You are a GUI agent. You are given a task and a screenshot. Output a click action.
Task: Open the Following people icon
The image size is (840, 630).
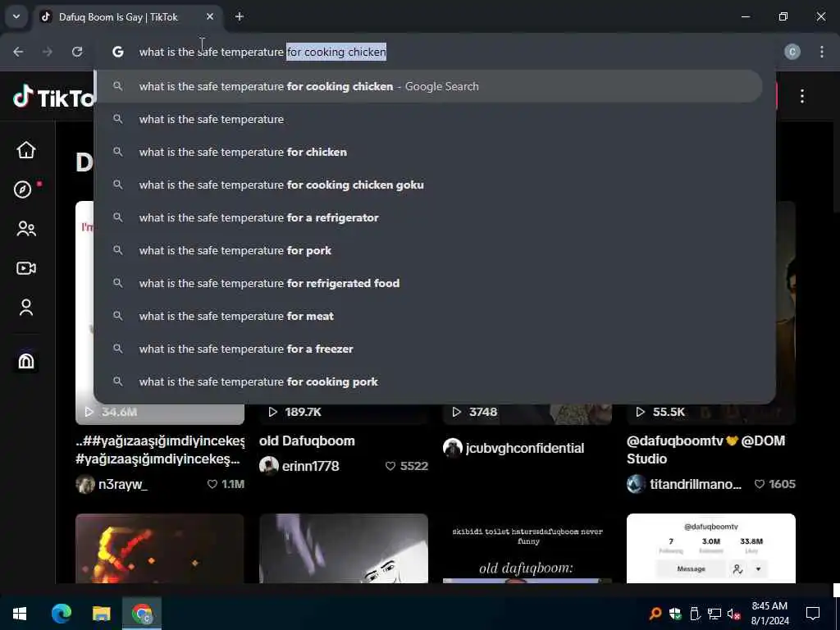25,229
